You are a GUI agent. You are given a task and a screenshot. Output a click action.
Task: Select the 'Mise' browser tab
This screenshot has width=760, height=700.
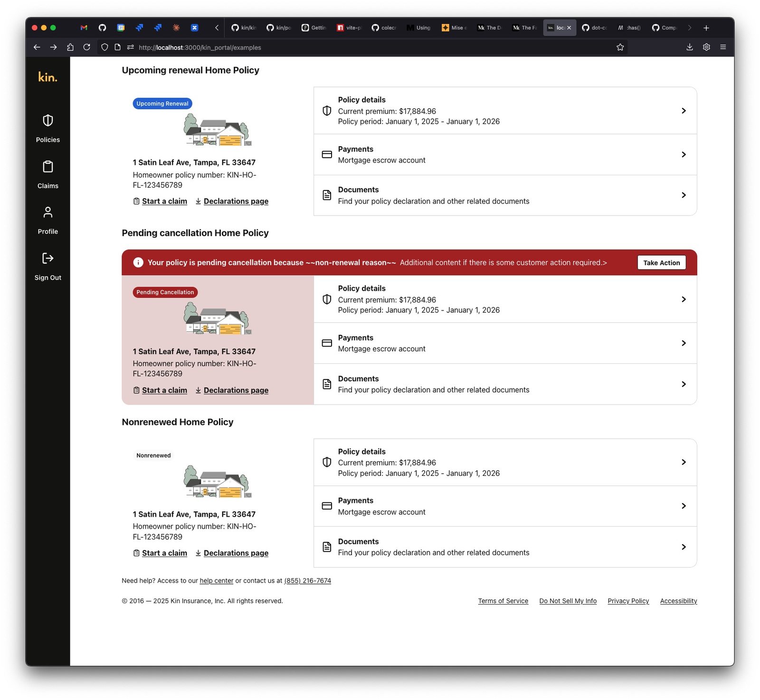[x=454, y=28]
